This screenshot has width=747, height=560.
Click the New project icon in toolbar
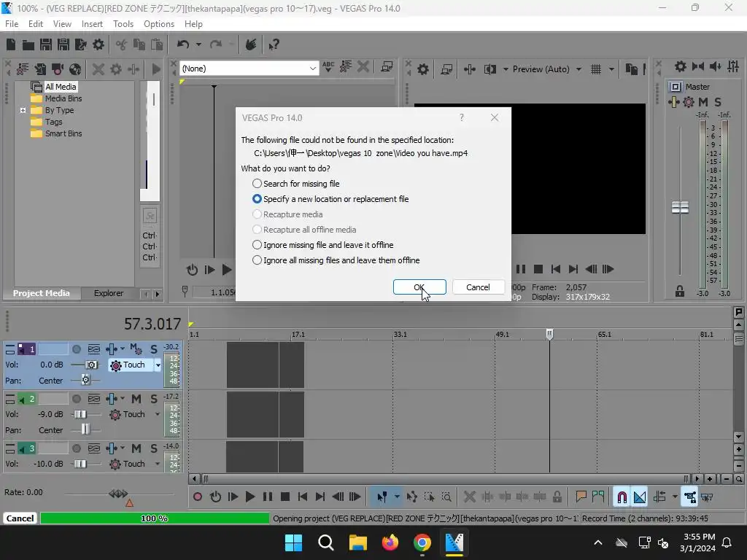11,44
